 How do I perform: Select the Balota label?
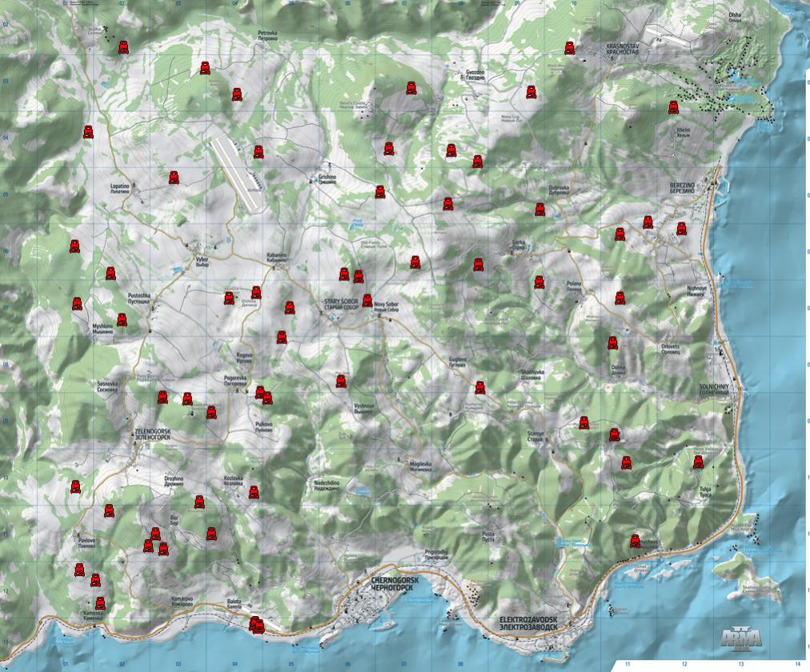pos(234,604)
